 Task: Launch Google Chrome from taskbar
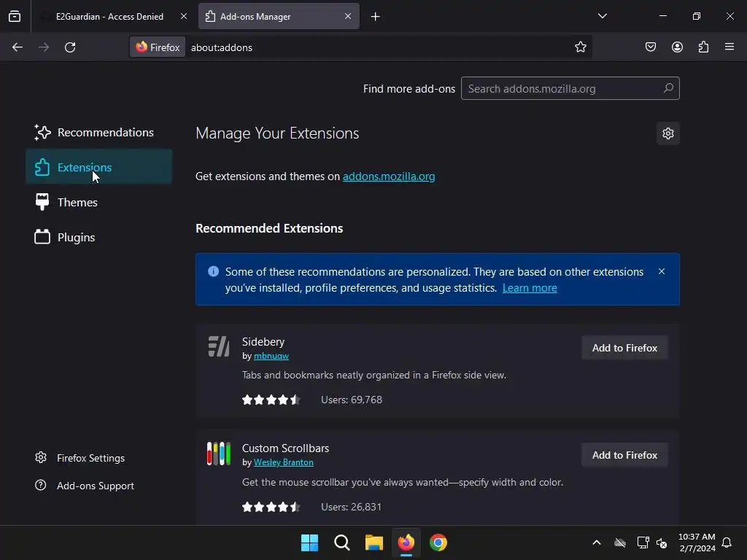tap(438, 542)
